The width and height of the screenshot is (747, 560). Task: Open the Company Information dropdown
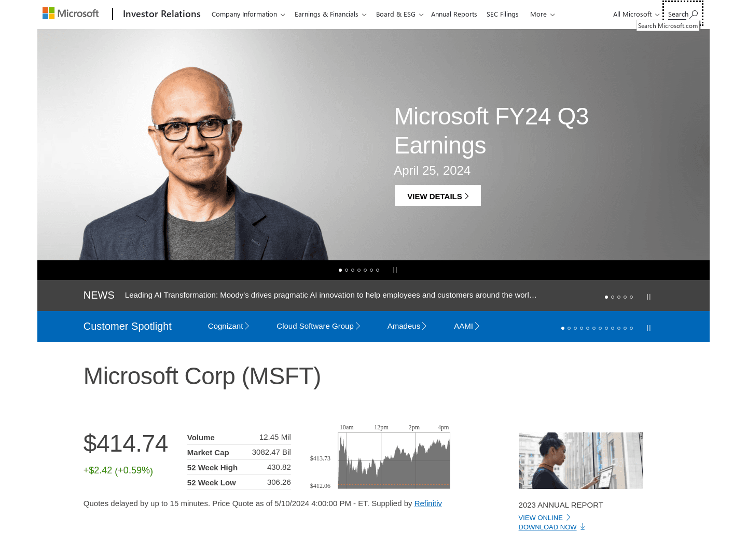point(248,14)
